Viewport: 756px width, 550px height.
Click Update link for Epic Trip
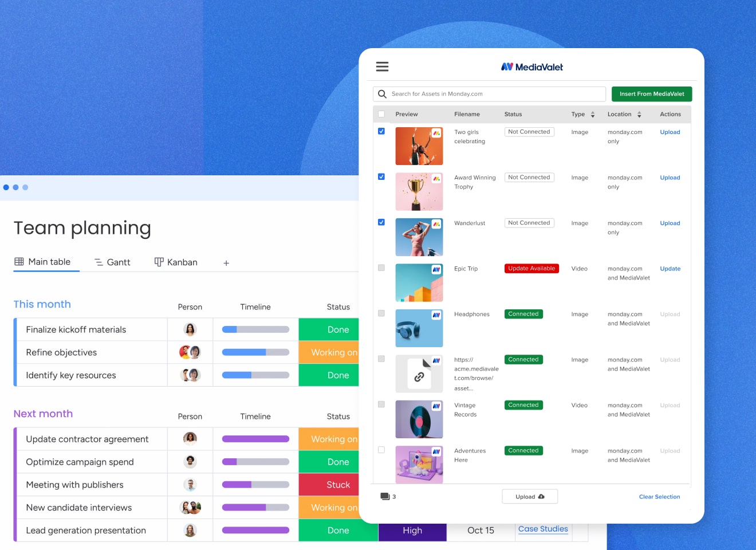coord(670,269)
